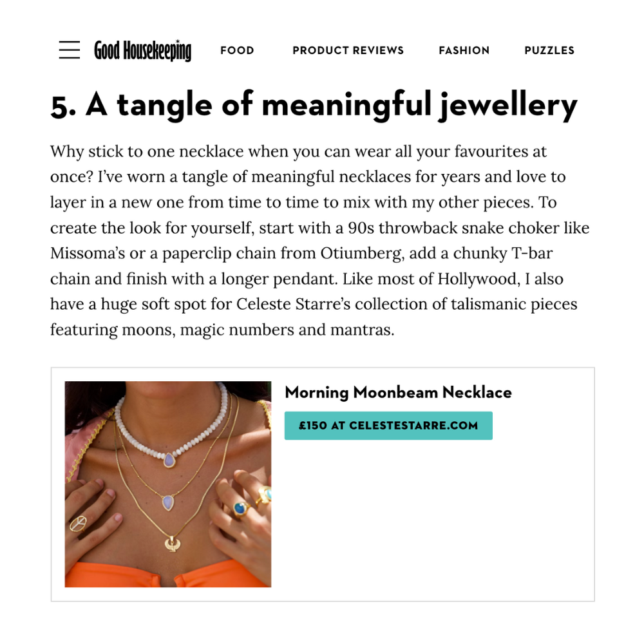Screen dimensions: 644x644
Task: Navigate to the Fashion section
Action: (464, 50)
